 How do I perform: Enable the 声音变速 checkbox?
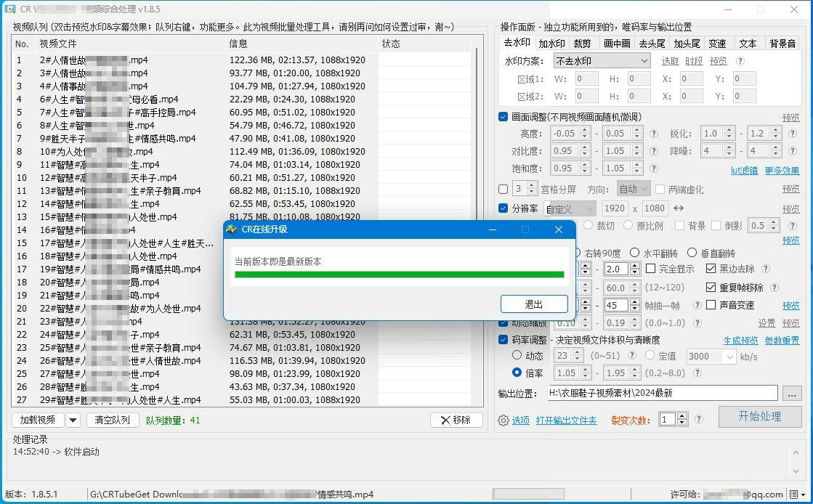[711, 305]
